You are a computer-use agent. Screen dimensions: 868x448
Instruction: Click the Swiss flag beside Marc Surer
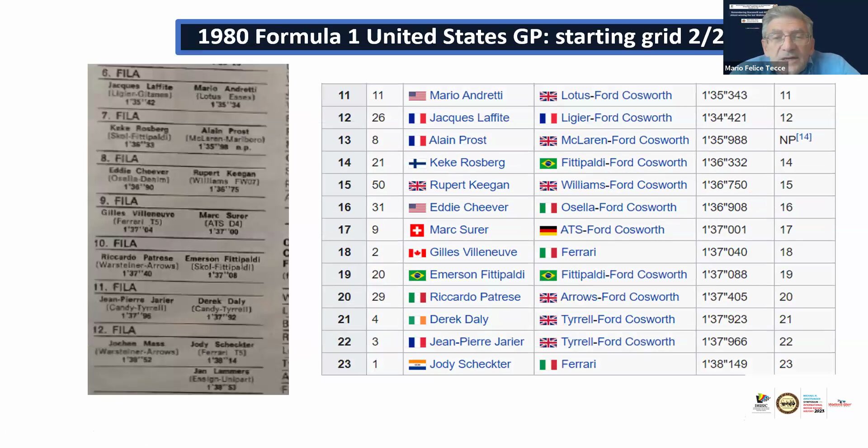click(416, 230)
